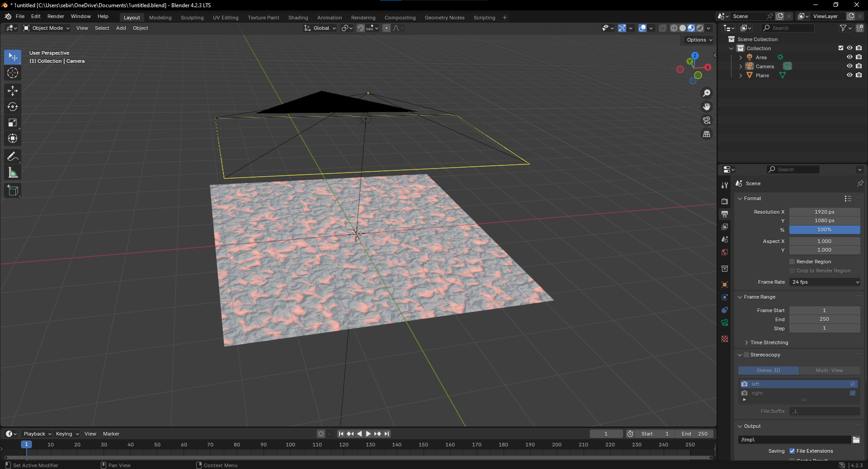Viewport: 868px width, 469px height.
Task: Select the Move tool in the toolbar
Action: [13, 91]
